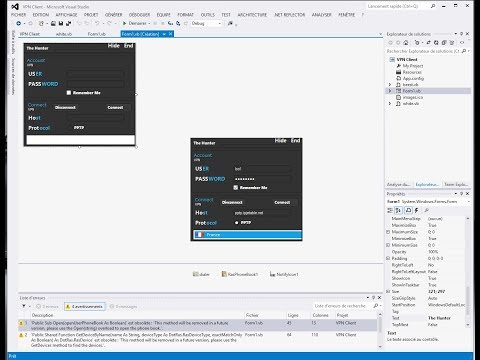Click Connect button in running Hunter window

tap(282, 202)
